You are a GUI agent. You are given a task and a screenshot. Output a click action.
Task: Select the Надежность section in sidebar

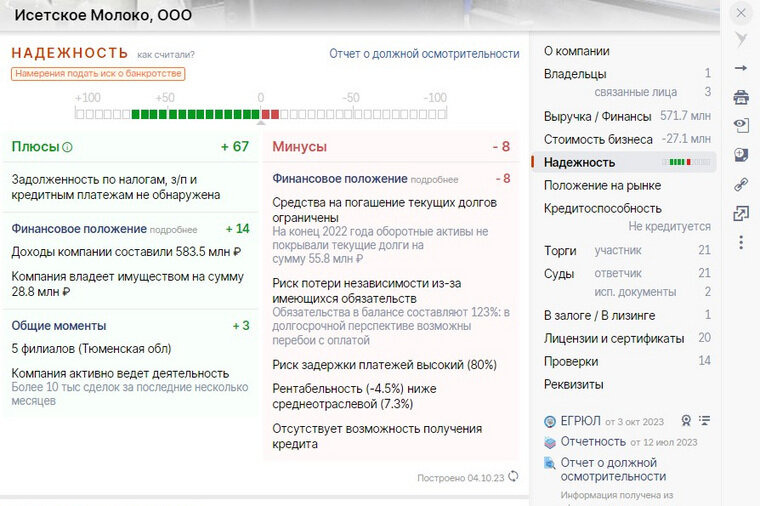(x=624, y=162)
